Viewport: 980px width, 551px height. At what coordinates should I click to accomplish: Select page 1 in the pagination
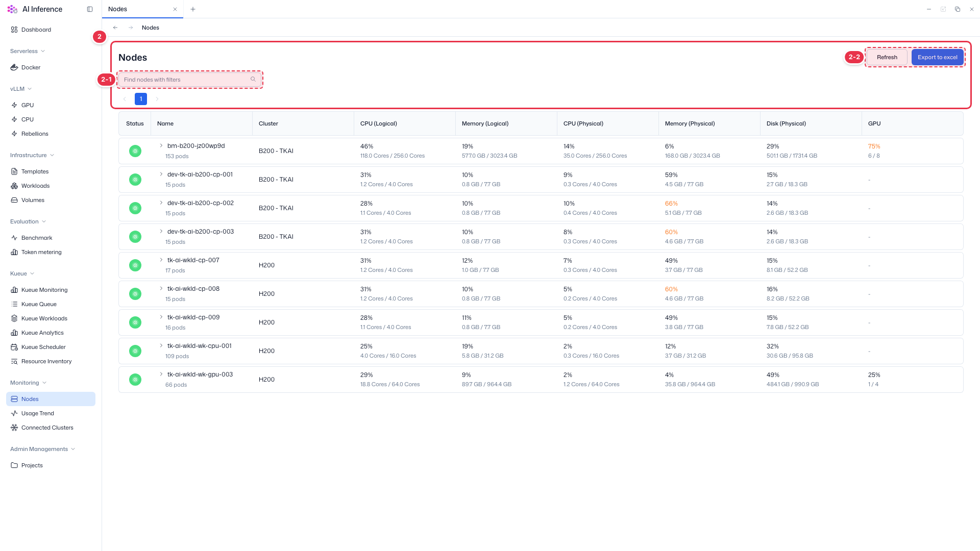(x=141, y=99)
